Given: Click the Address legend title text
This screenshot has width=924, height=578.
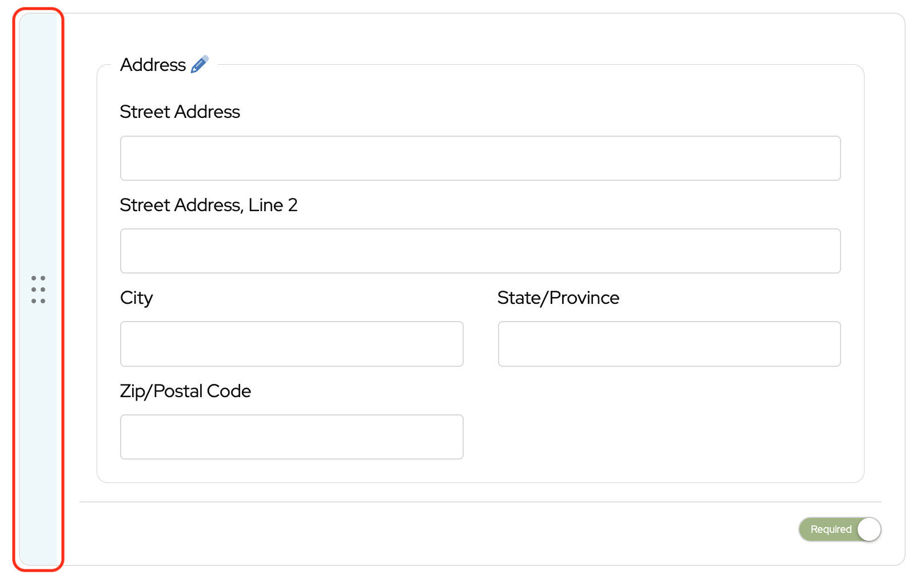Looking at the screenshot, I should (x=153, y=65).
